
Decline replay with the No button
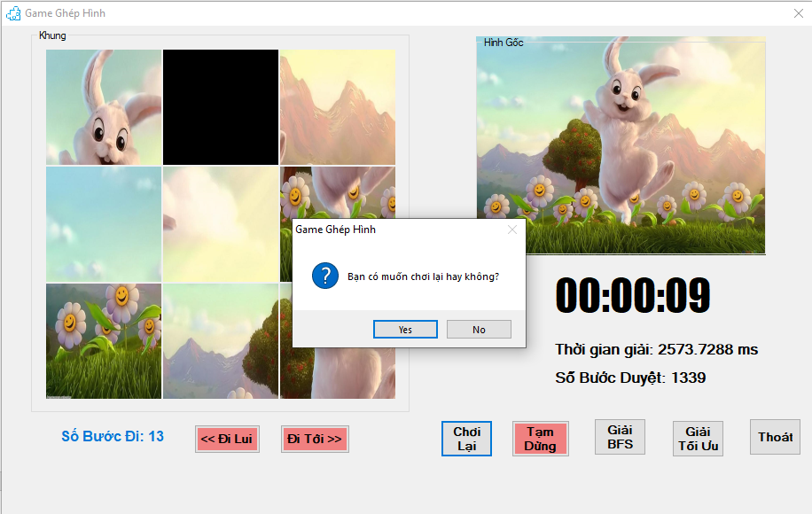(479, 329)
